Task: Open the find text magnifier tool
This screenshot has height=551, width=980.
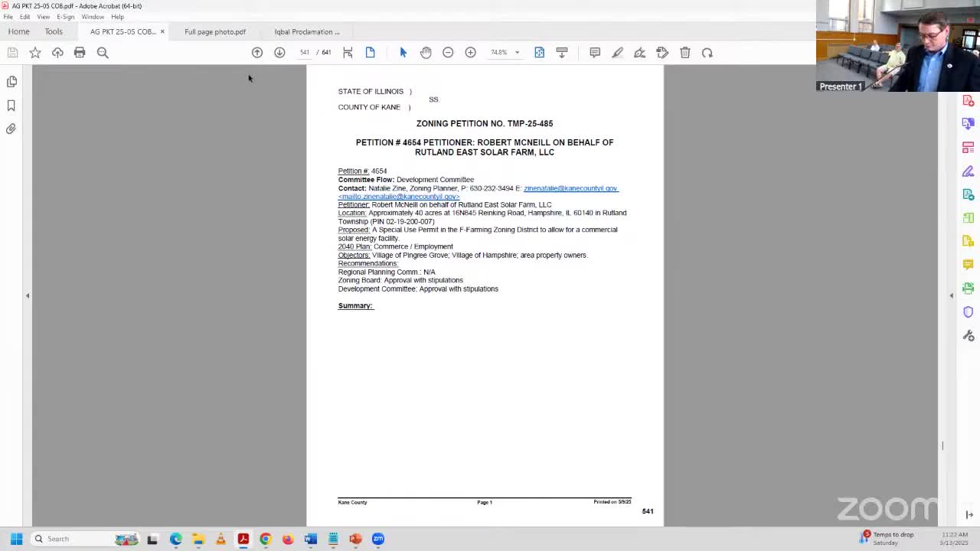Action: 103,52
